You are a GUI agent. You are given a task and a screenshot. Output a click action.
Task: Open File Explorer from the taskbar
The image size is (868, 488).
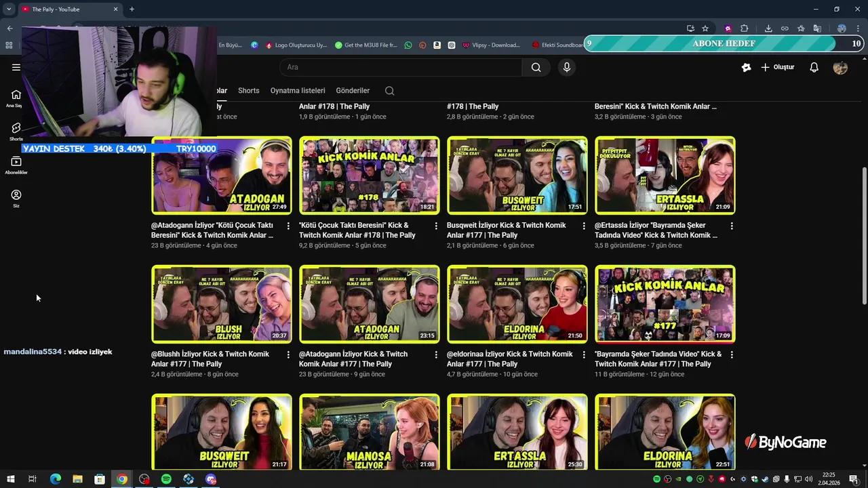click(77, 479)
